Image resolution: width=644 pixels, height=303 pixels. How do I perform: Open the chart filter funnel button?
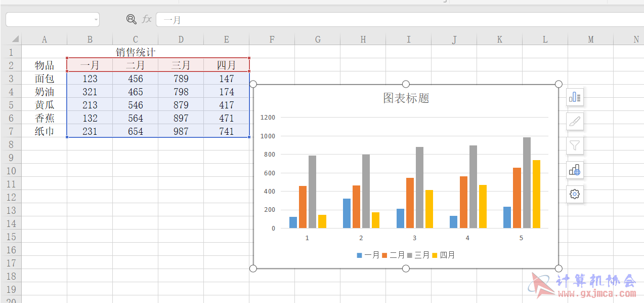click(575, 145)
